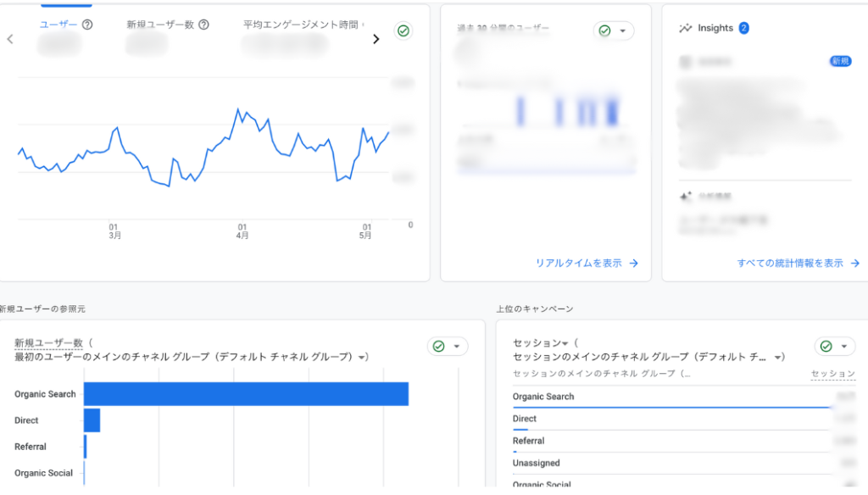Open Insights badge showing 2
The image size is (868, 495).
click(x=744, y=28)
